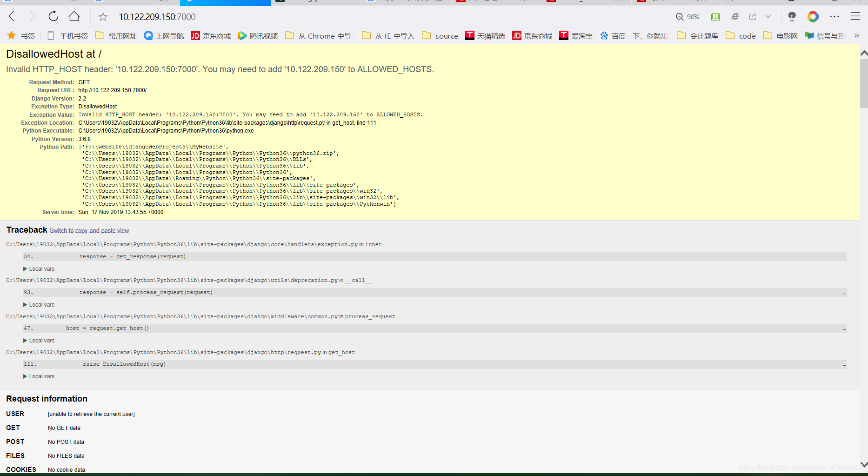Image resolution: width=868 pixels, height=476 pixels.
Task: Expand code context at line 34 get_response
Action: [434, 257]
